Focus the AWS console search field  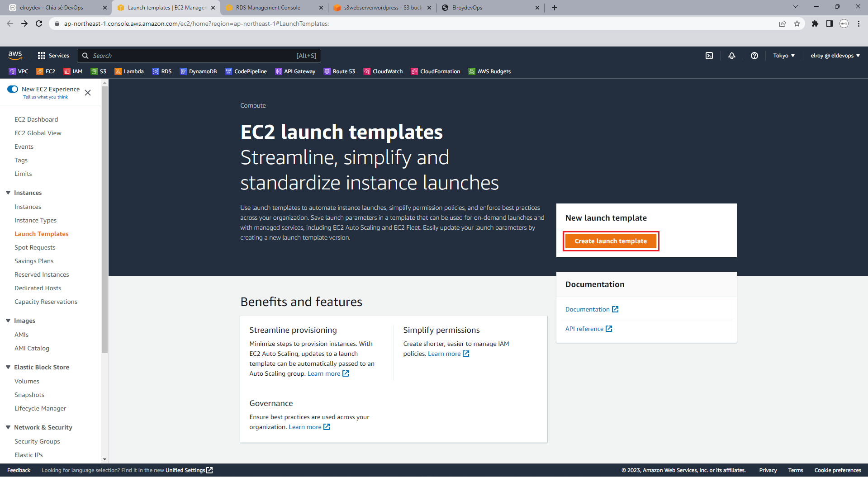pos(199,56)
